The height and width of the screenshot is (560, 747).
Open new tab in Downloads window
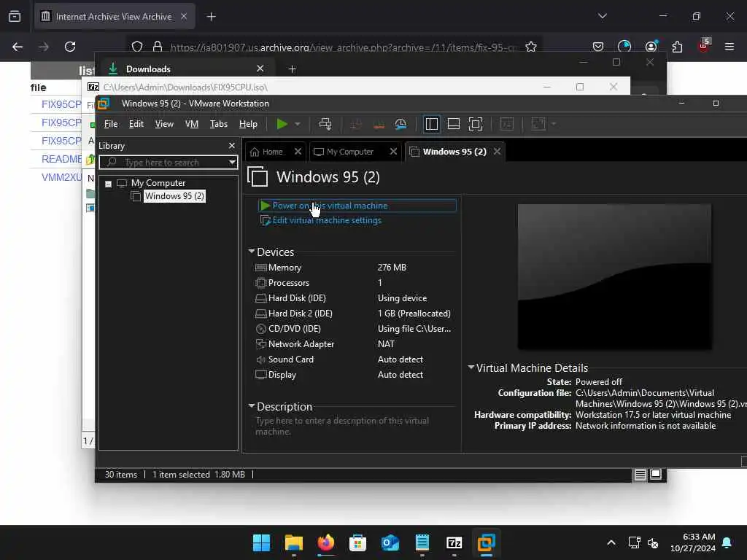[x=292, y=69]
